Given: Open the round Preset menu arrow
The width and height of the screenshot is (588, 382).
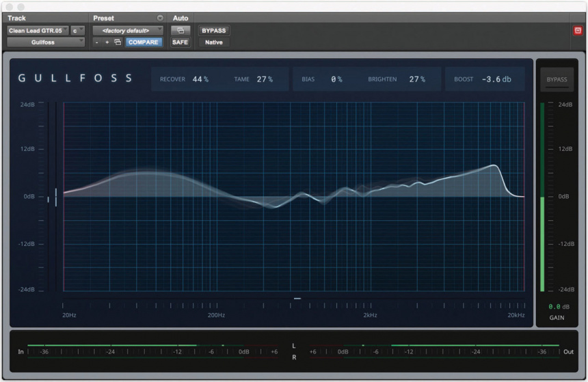Looking at the screenshot, I should (160, 18).
